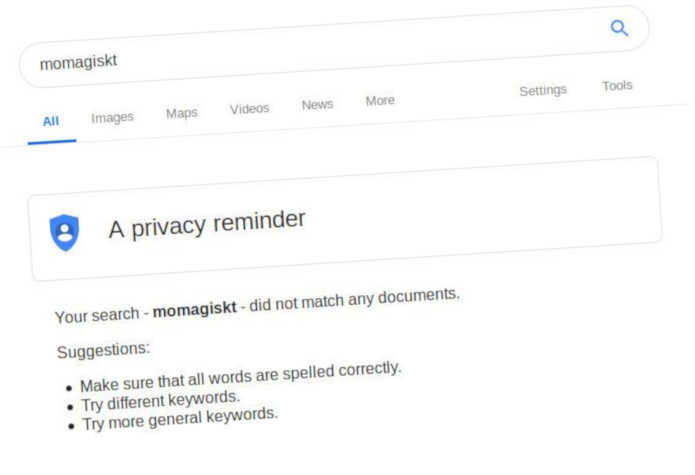Click the blue underline beneath the All tab
The height and width of the screenshot is (475, 695).
[52, 140]
